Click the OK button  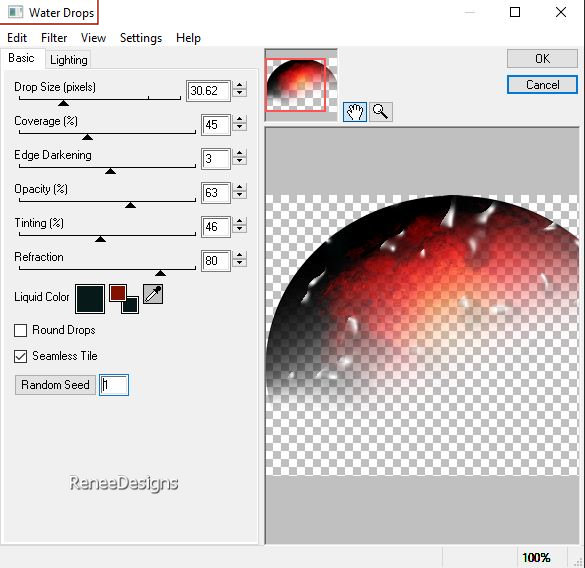542,59
